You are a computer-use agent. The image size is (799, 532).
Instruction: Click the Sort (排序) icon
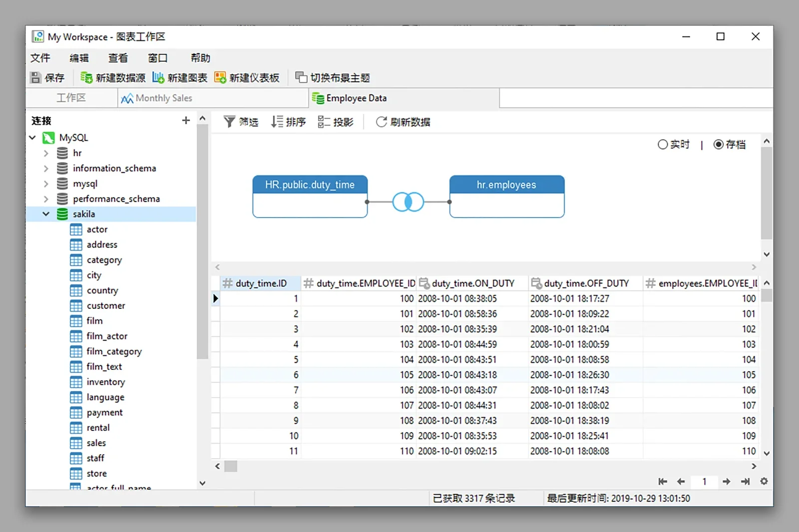[x=277, y=122]
